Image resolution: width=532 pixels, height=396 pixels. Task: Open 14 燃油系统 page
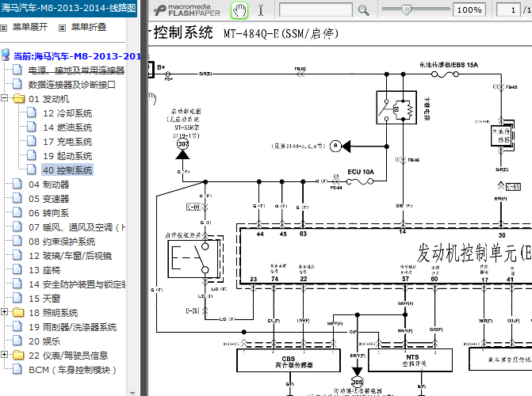pyautogui.click(x=67, y=128)
